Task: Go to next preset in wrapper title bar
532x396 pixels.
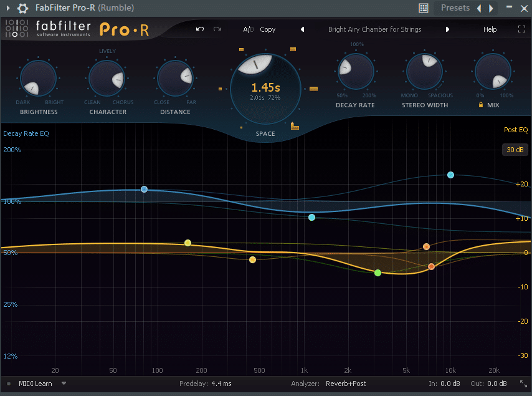Action: click(491, 8)
